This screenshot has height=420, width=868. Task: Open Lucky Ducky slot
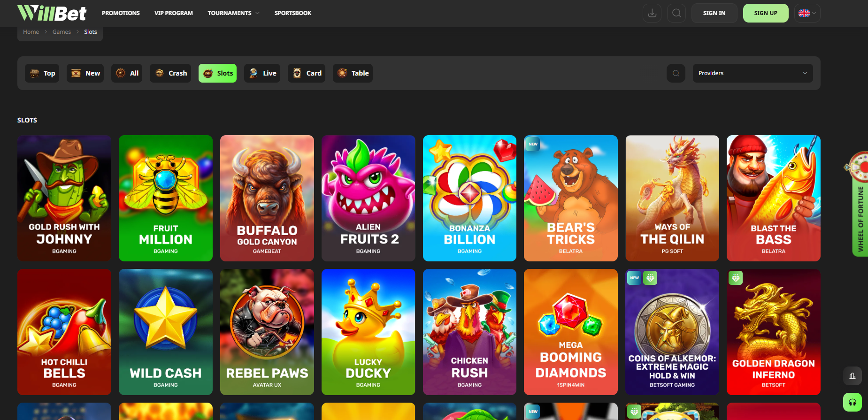pos(369,332)
